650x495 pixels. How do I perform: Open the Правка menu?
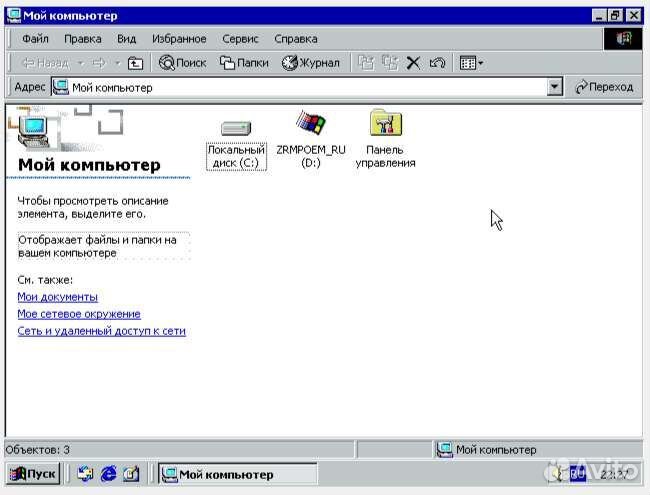click(x=82, y=39)
